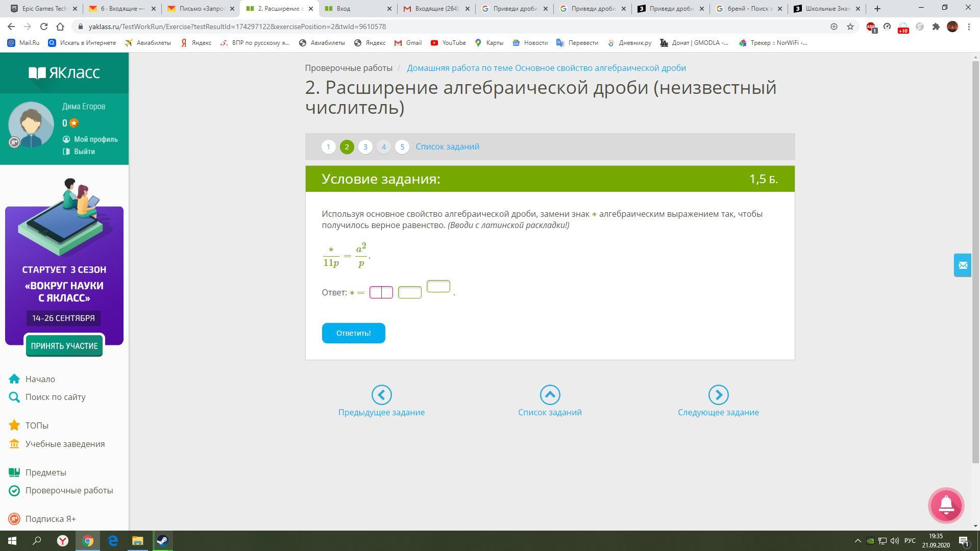Image resolution: width=980 pixels, height=551 pixels.
Task: Click the pink notification bell icon
Action: pos(946,505)
